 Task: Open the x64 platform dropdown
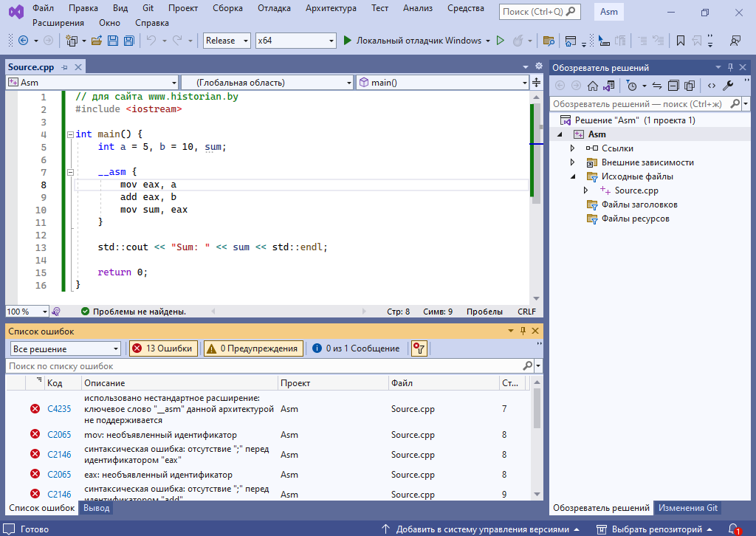point(295,41)
